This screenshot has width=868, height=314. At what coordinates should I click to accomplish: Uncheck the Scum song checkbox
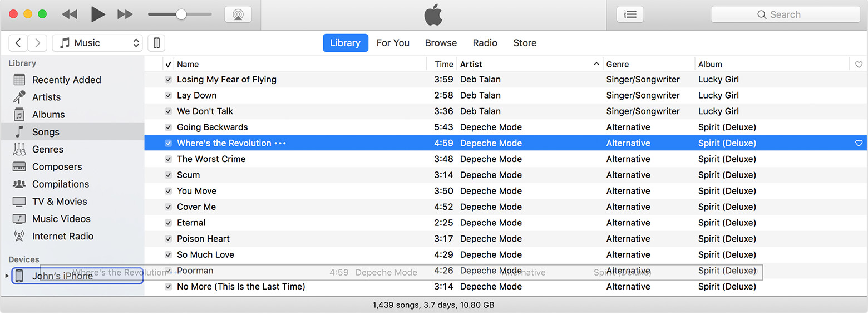point(169,175)
